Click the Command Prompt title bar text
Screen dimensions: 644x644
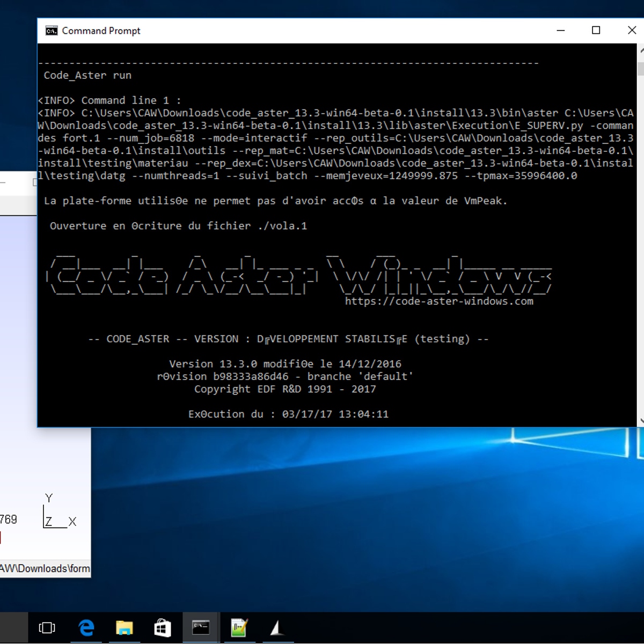101,31
